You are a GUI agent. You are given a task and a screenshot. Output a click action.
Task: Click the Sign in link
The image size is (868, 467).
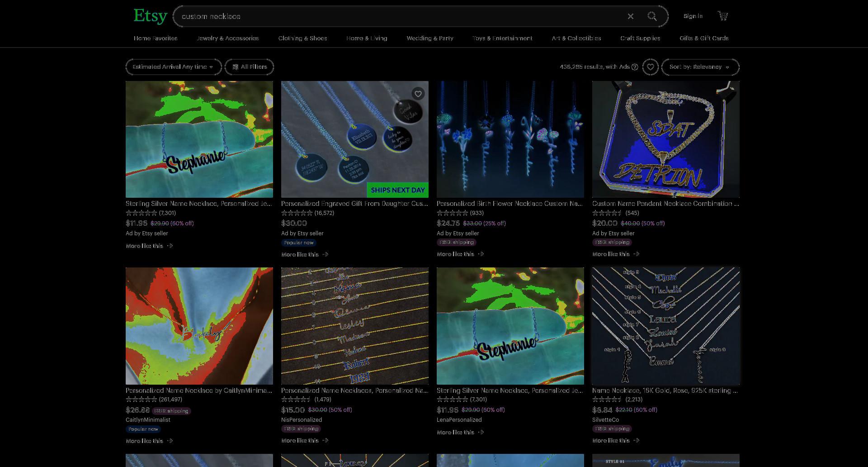pyautogui.click(x=693, y=16)
